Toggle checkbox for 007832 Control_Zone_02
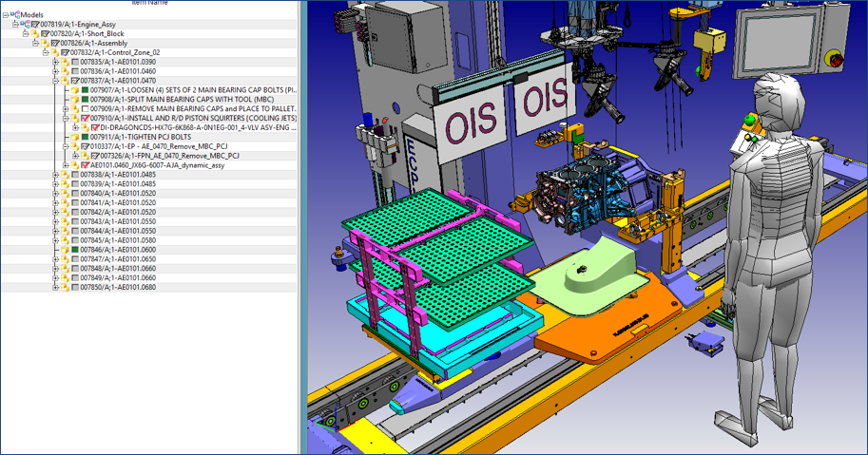The image size is (868, 455). point(66,52)
